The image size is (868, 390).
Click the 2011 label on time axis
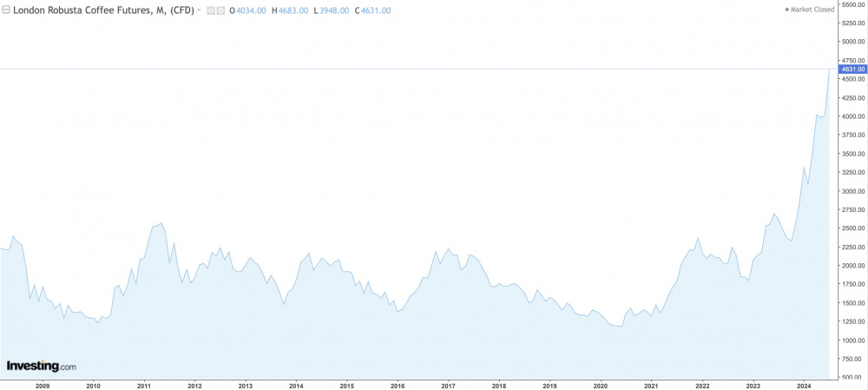pos(144,385)
